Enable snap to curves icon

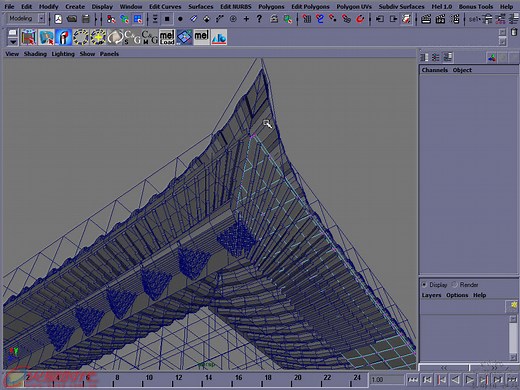320,19
